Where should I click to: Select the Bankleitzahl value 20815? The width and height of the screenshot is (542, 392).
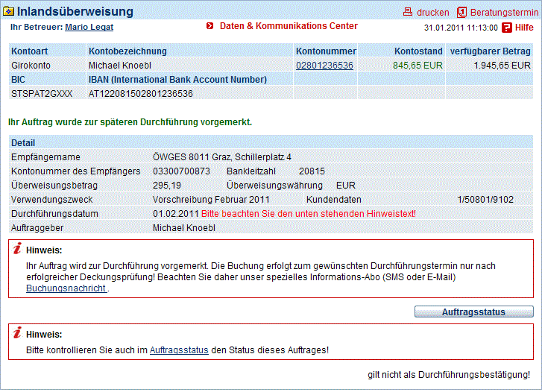312,171
